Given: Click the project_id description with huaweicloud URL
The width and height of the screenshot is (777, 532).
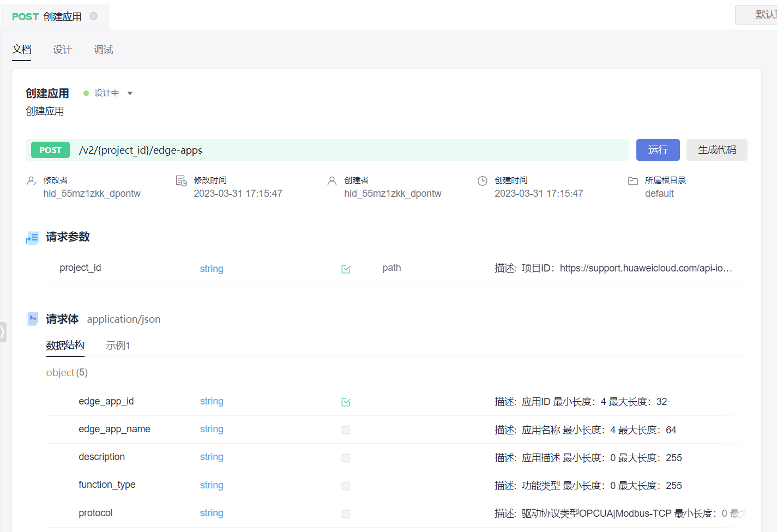Looking at the screenshot, I should pos(613,268).
